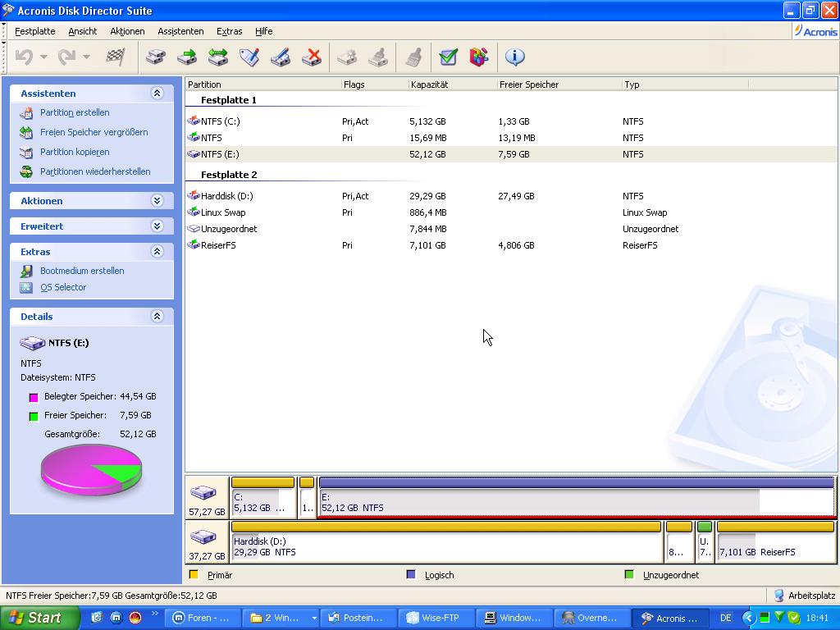Click the delete partition red X icon
The image size is (840, 630).
(x=311, y=57)
